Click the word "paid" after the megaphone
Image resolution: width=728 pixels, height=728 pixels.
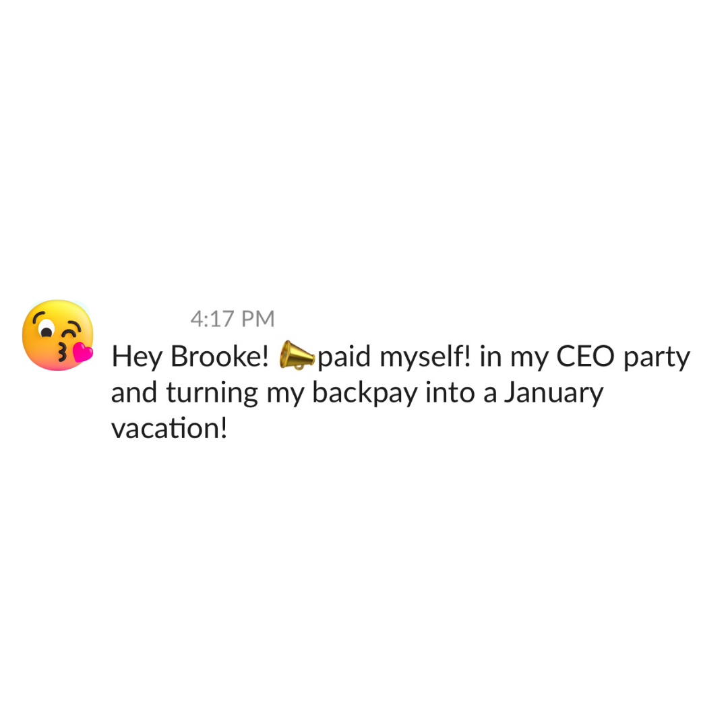tap(344, 357)
